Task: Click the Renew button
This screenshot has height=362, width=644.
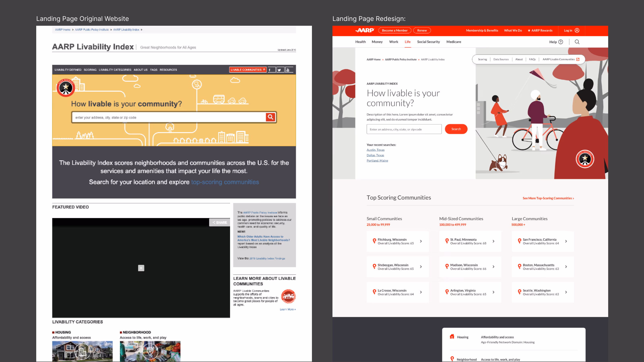Action: coord(422,31)
